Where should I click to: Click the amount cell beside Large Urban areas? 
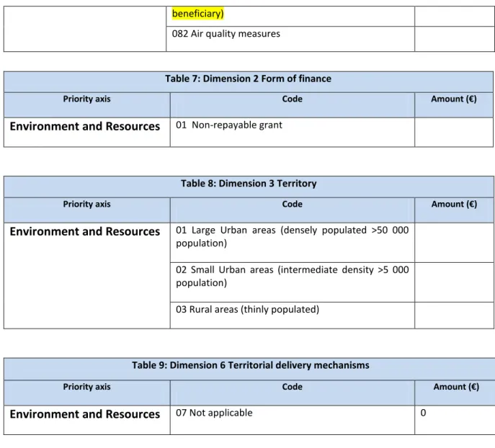click(x=454, y=243)
